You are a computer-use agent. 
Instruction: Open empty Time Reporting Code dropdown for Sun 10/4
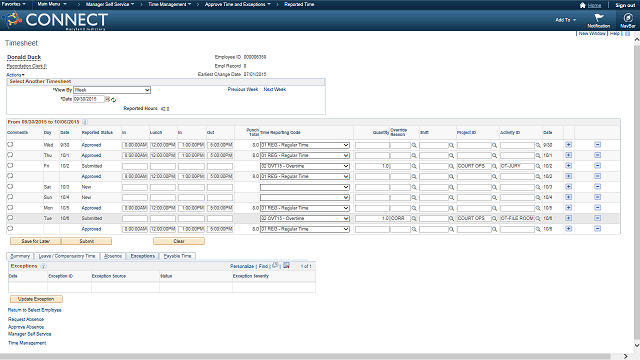coord(305,198)
